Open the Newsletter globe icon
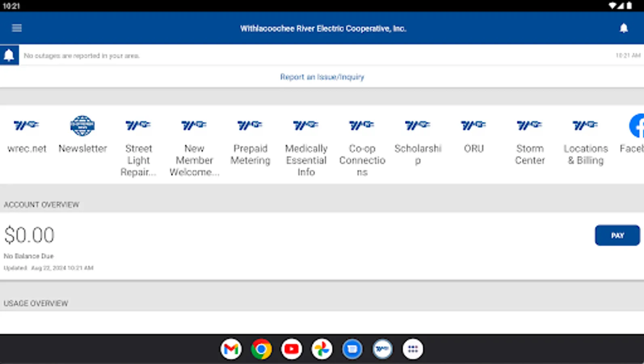Image resolution: width=644 pixels, height=364 pixels. [x=82, y=126]
